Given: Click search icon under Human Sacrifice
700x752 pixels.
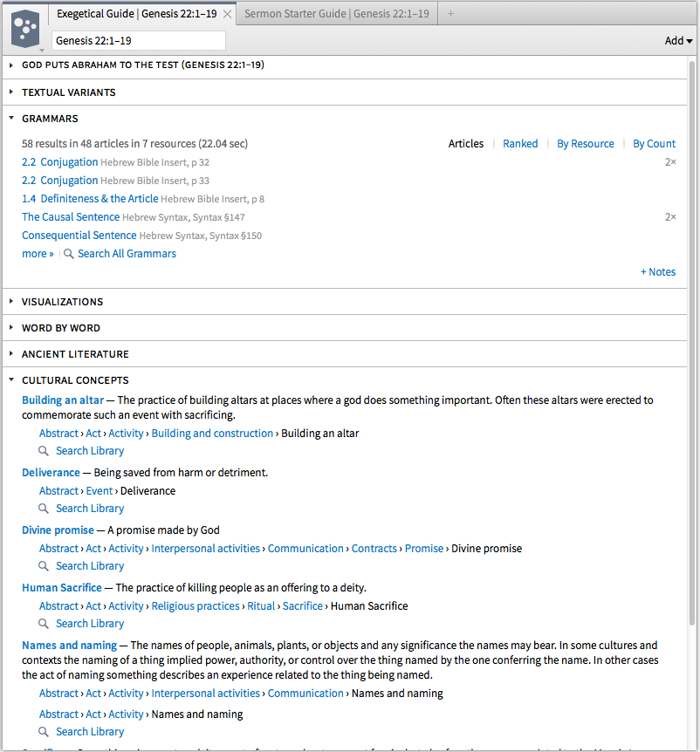Looking at the screenshot, I should (x=44, y=624).
